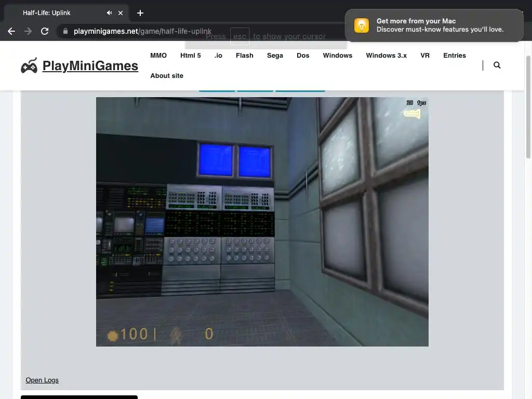Viewport: 532px width, 399px height.
Task: Open the Windows games category
Action: point(338,55)
